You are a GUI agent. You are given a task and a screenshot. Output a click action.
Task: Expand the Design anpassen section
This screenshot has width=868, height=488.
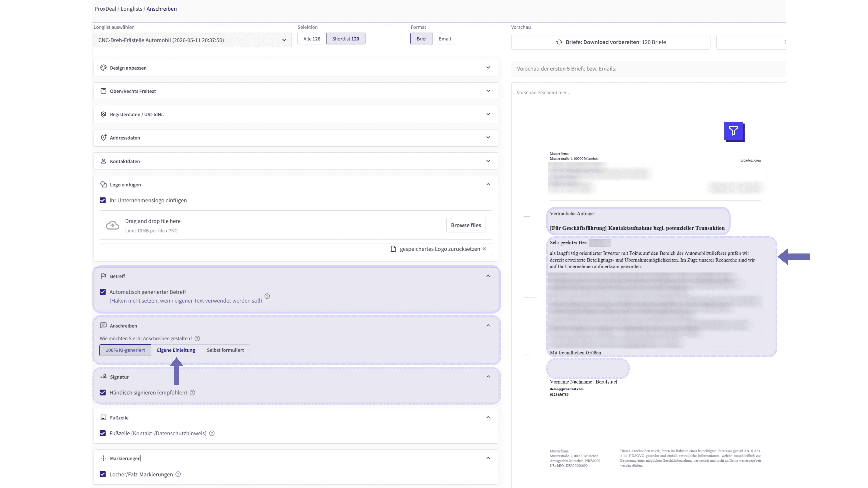[488, 68]
